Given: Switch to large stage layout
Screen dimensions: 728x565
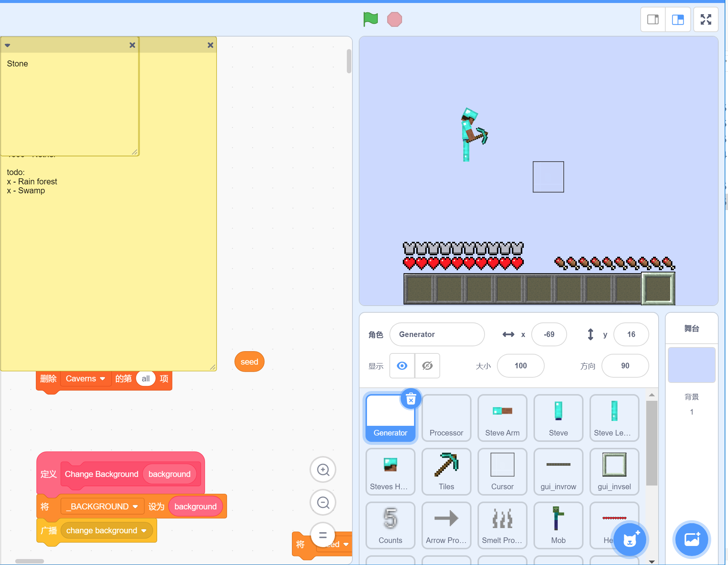Looking at the screenshot, I should [678, 19].
